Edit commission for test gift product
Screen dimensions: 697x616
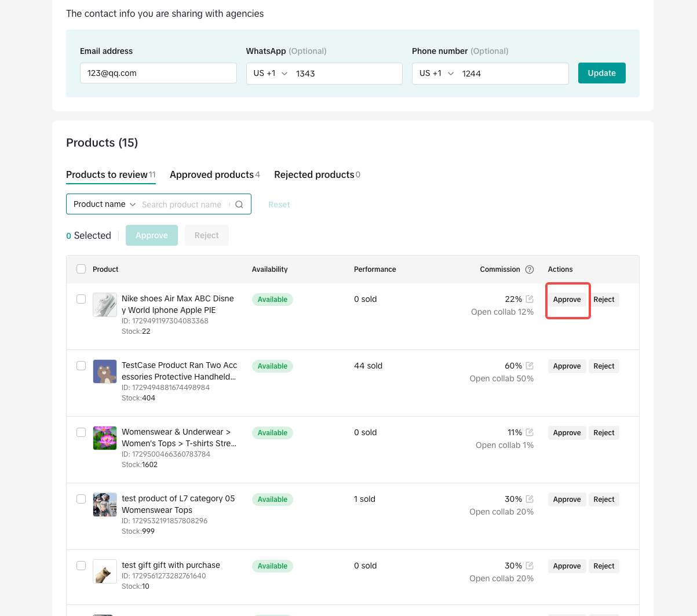click(530, 566)
